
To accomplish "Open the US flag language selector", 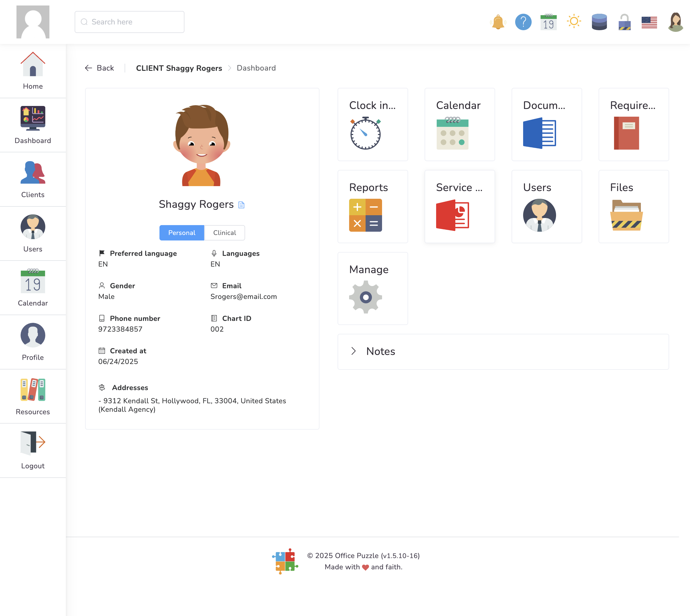I will coord(649,22).
